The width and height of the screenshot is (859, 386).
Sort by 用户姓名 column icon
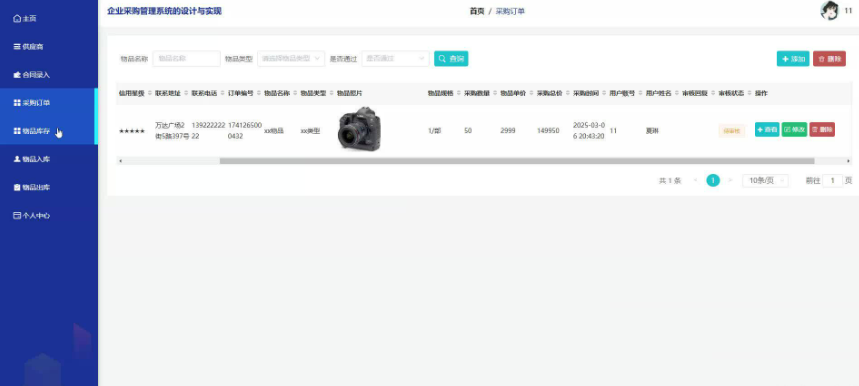(676, 93)
